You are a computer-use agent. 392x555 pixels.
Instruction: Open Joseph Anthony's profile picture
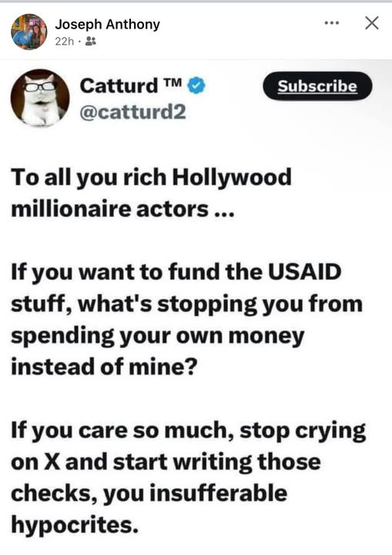point(29,32)
